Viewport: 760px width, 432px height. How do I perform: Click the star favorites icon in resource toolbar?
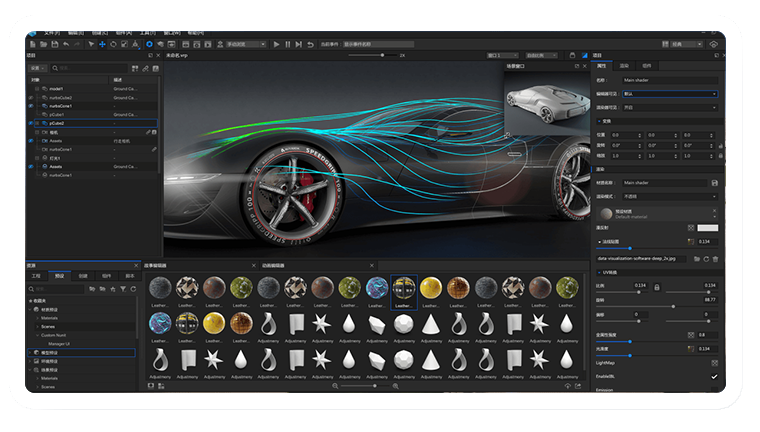tap(113, 289)
